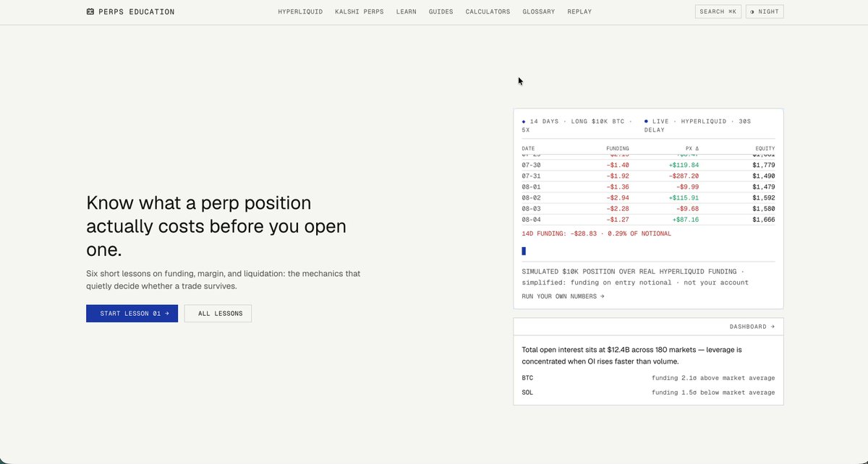The height and width of the screenshot is (464, 868).
Task: Click the Perps Education site title
Action: pyautogui.click(x=137, y=12)
